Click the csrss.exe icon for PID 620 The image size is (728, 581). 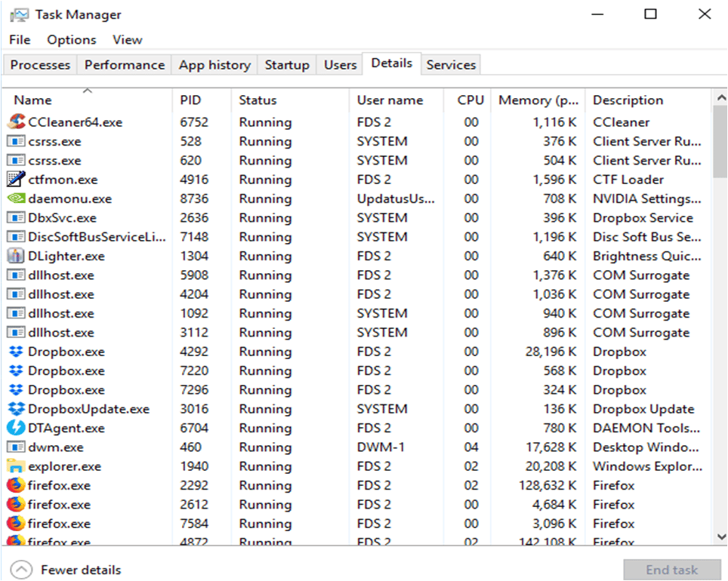[17, 161]
